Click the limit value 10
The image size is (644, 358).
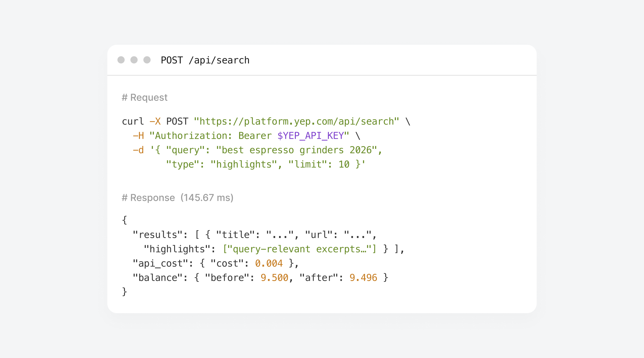(344, 164)
